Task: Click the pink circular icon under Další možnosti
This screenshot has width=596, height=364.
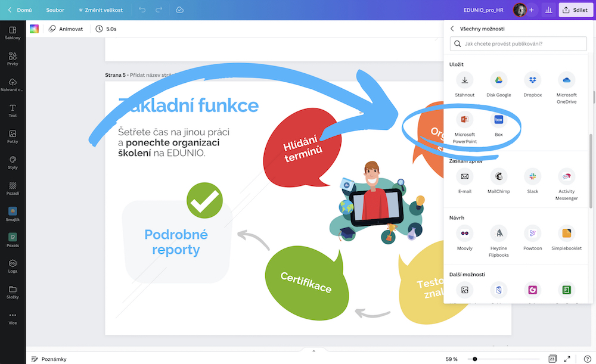Action: (532, 290)
